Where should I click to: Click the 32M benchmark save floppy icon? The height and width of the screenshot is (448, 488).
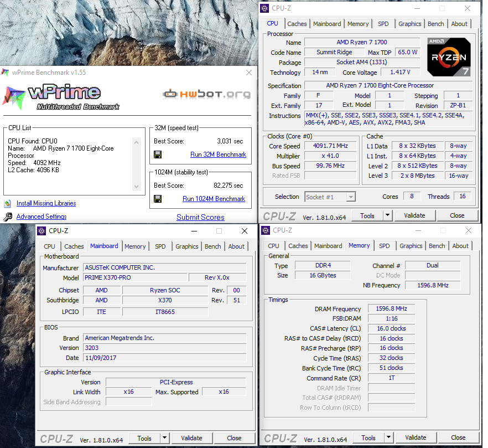(x=158, y=155)
